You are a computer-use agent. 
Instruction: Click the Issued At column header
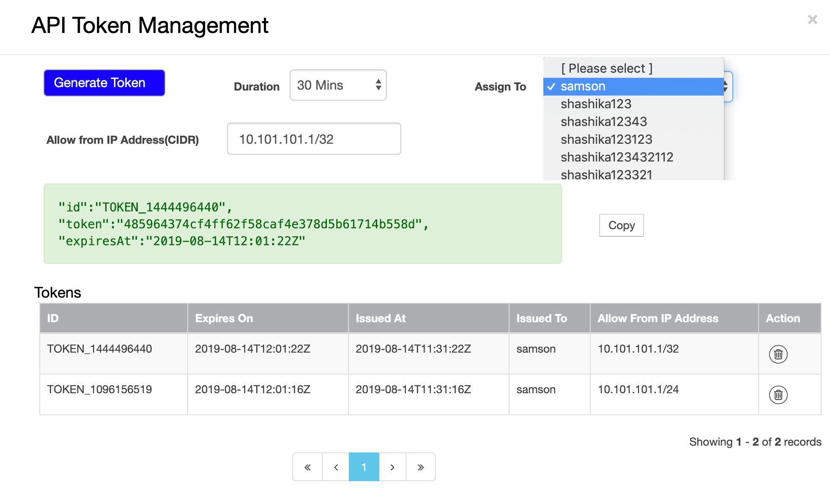click(x=429, y=318)
